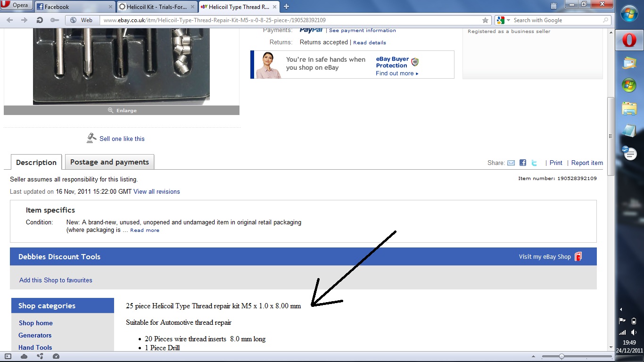Toggle the panels button in status bar
644x362 pixels.
(8, 356)
